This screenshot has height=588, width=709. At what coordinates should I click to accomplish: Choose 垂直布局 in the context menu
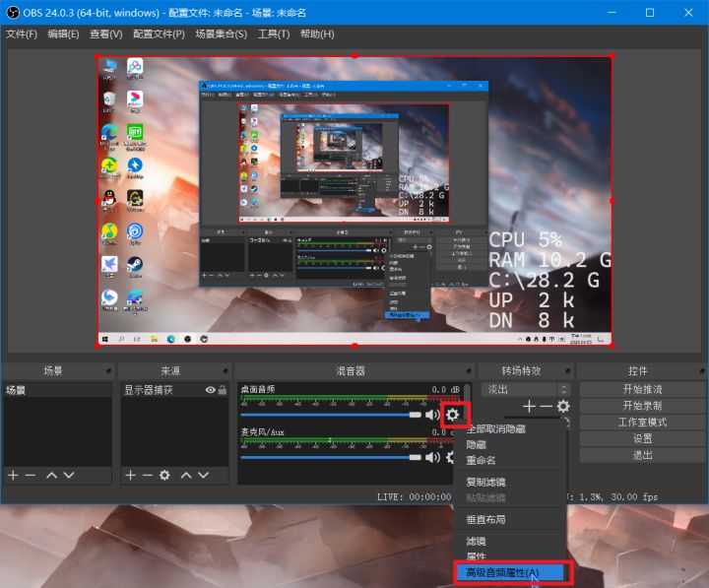pyautogui.click(x=510, y=520)
